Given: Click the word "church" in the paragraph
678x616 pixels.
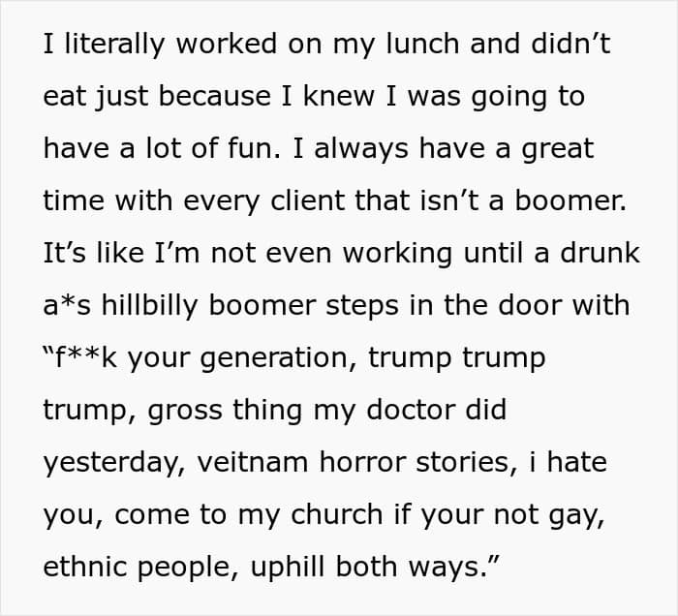Looking at the screenshot, I should 337,514.
